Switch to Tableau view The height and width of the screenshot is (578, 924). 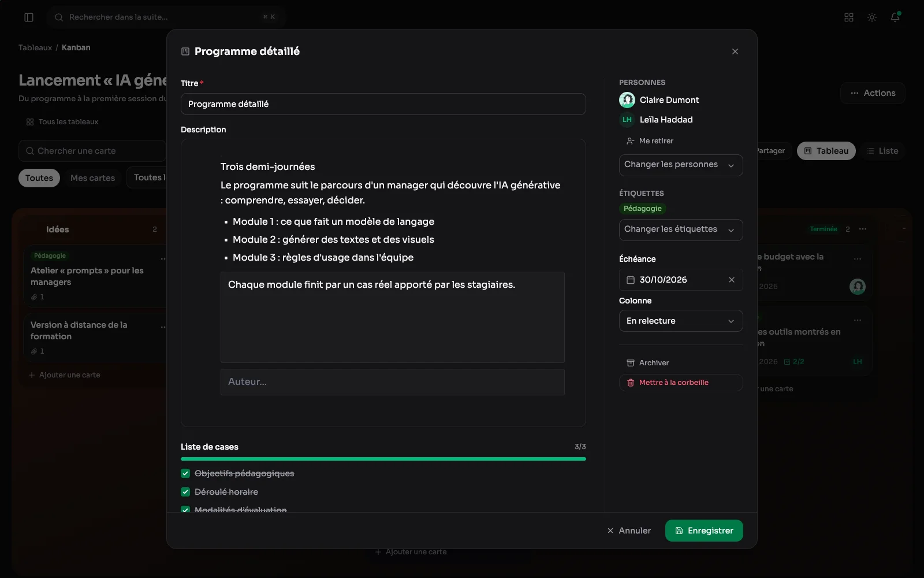click(826, 151)
